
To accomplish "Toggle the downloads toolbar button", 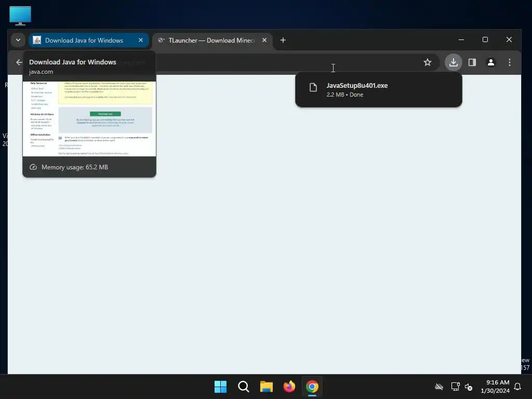I will point(453,62).
